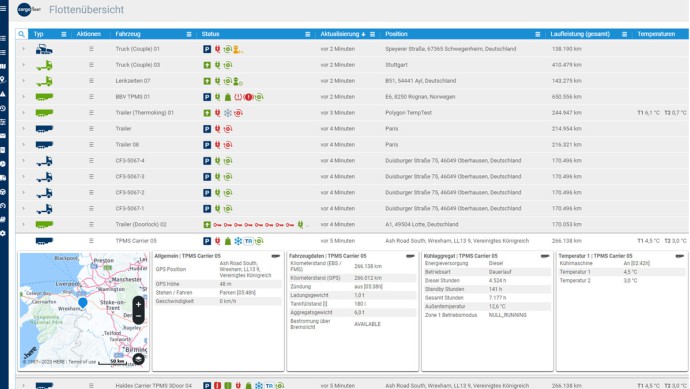Click green driving arrow icon of Truck (Couple) 03

point(207,65)
